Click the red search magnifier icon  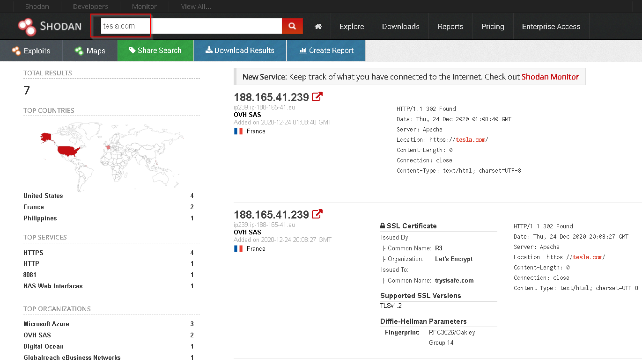tap(292, 26)
